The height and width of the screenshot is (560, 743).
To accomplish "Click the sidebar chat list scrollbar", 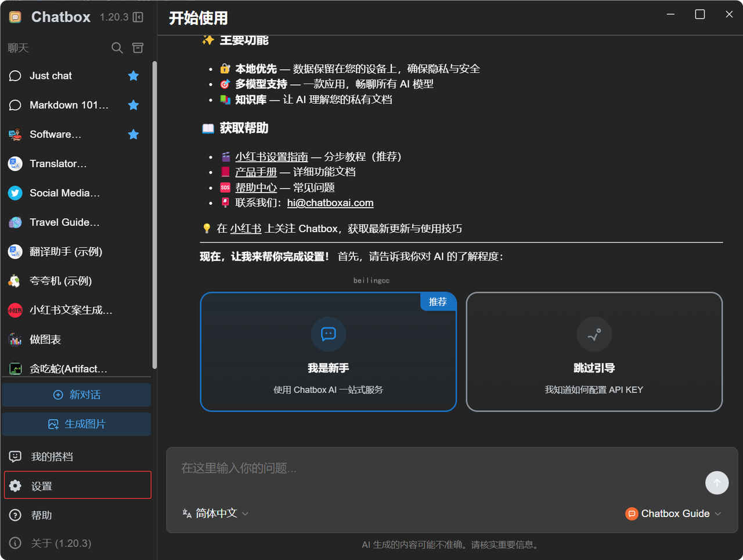I will (x=154, y=215).
